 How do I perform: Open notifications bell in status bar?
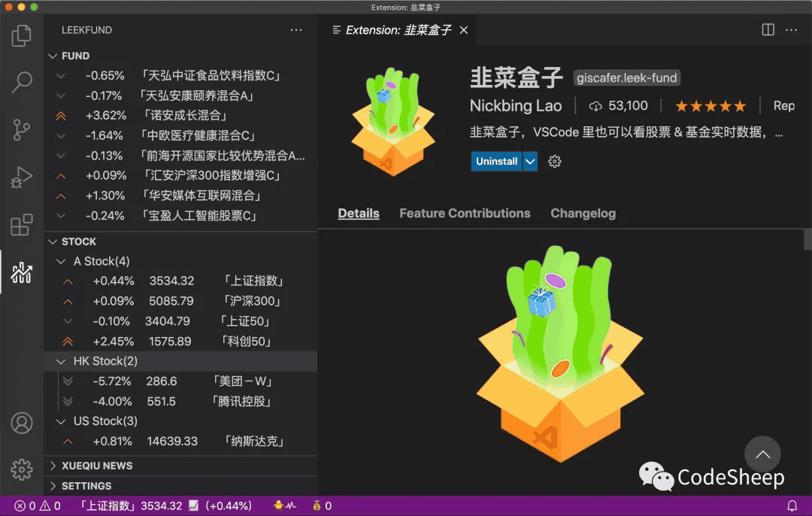pos(792,505)
